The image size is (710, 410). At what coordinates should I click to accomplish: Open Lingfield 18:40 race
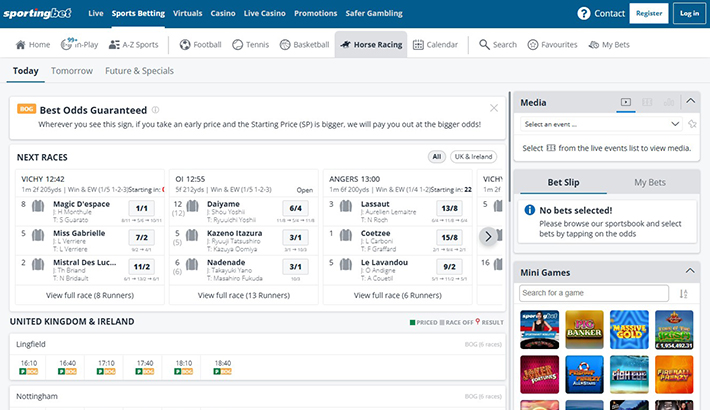click(x=223, y=367)
